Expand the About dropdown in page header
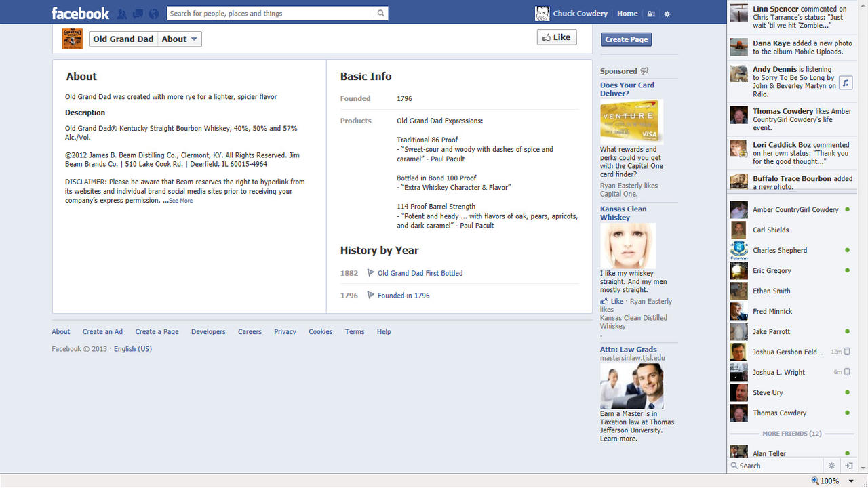 (180, 39)
